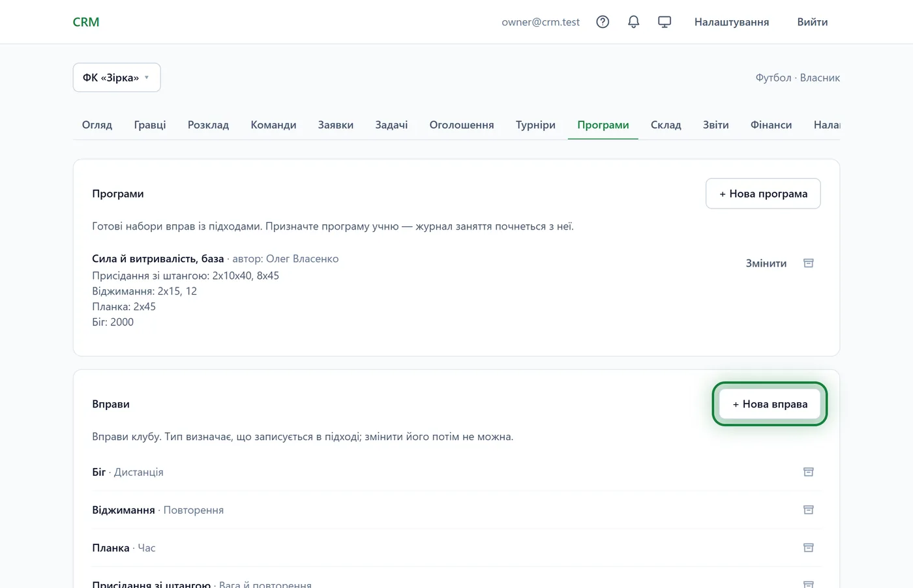Screen dimensions: 913x588
Task: Click the "Віджимання: 2x15, 12" line
Action: [145, 291]
